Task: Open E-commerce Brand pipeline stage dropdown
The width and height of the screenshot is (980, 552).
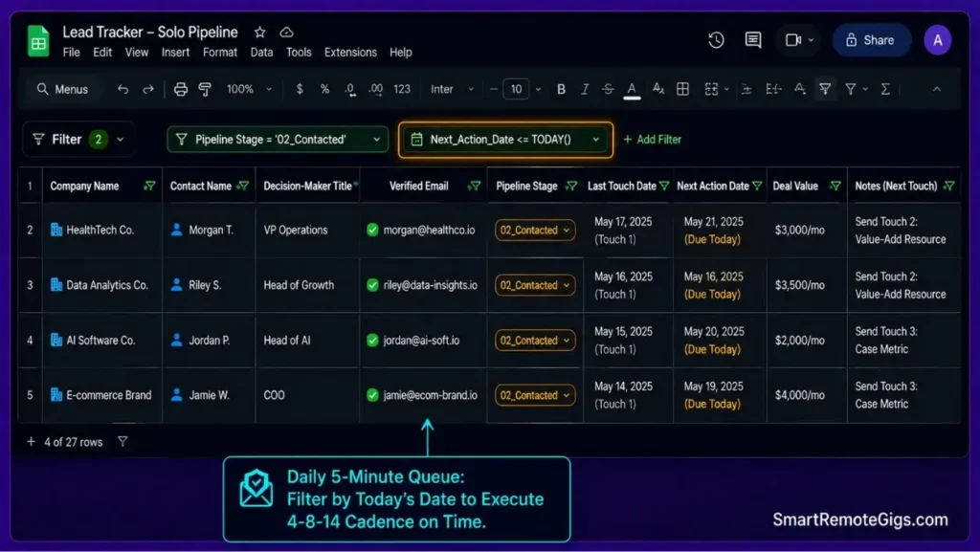Action: coord(535,395)
